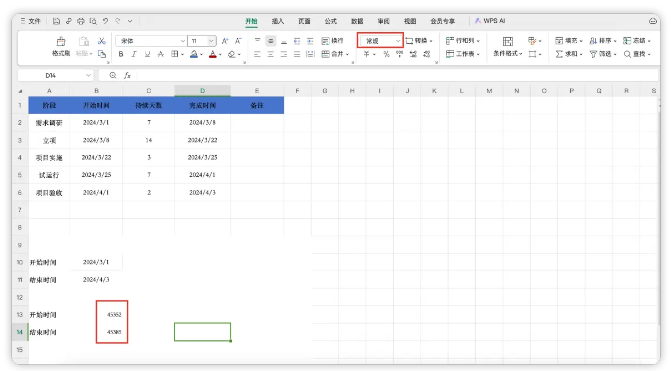Toggle Italic formatting

(x=134, y=54)
